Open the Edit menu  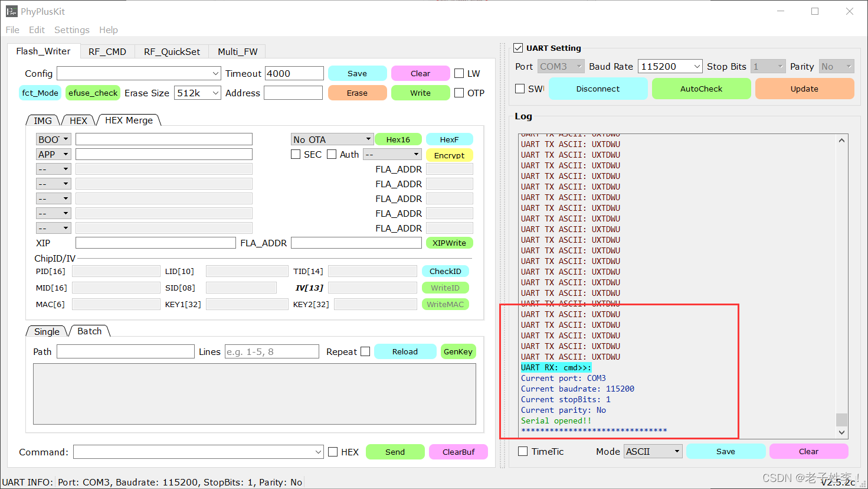(x=37, y=30)
